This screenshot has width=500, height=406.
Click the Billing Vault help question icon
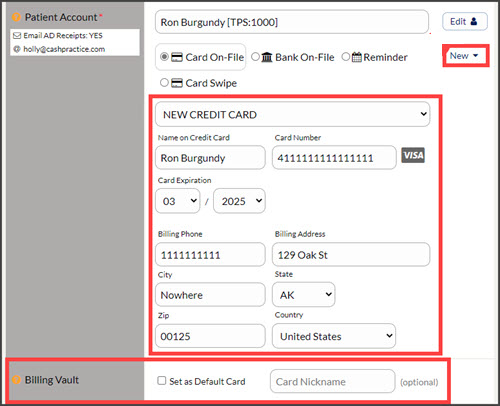click(16, 380)
